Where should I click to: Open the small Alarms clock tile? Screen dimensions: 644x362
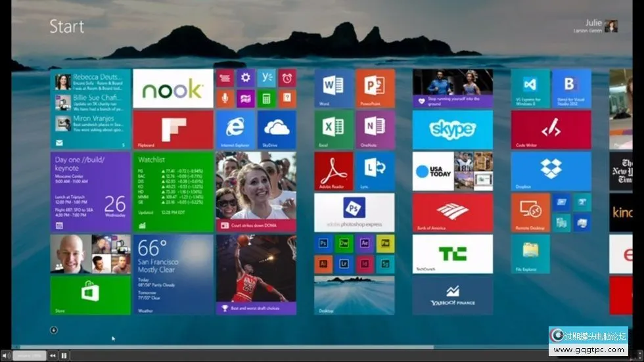pos(287,78)
